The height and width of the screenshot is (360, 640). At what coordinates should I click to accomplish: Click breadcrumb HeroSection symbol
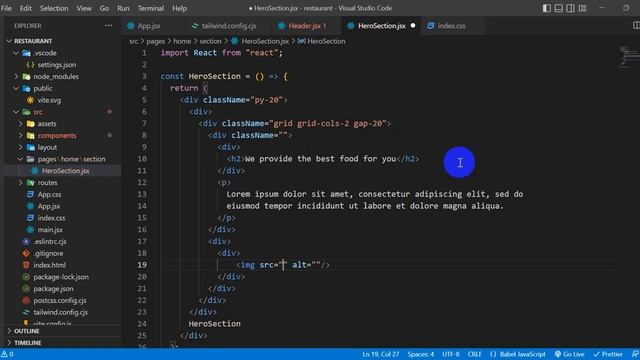(x=322, y=41)
